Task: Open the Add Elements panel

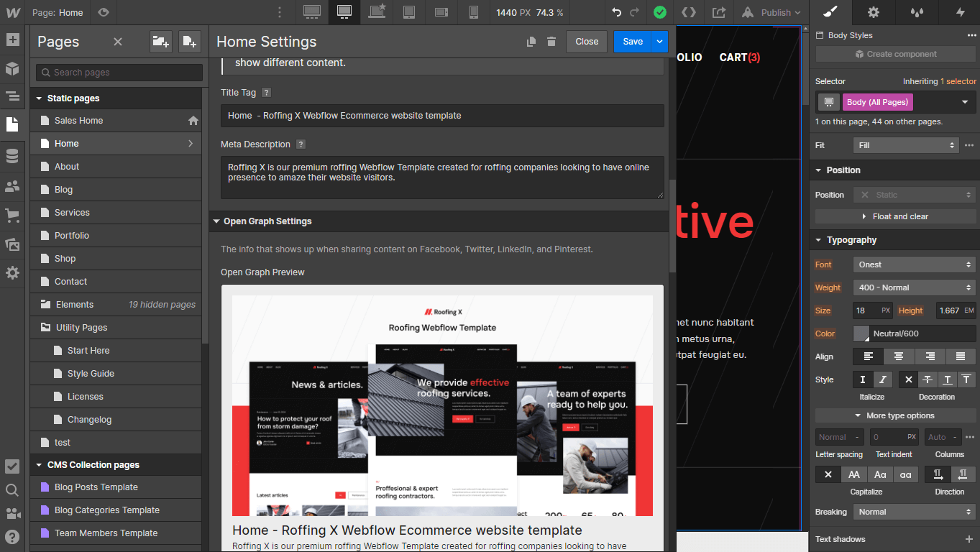Action: [12, 40]
